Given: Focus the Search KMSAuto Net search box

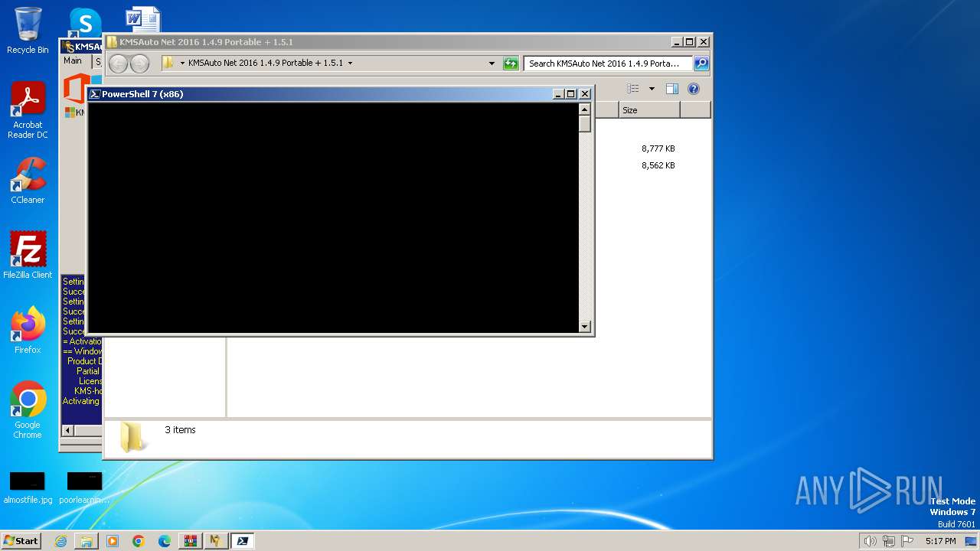Looking at the screenshot, I should pyautogui.click(x=608, y=64).
